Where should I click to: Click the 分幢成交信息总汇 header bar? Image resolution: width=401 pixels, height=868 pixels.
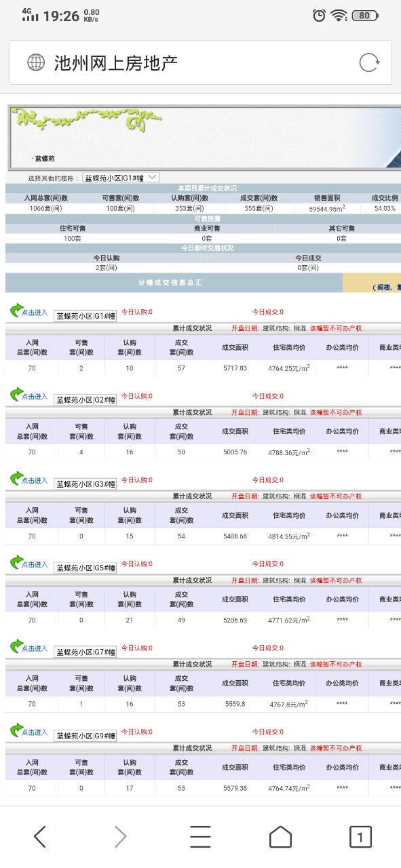[x=174, y=283]
